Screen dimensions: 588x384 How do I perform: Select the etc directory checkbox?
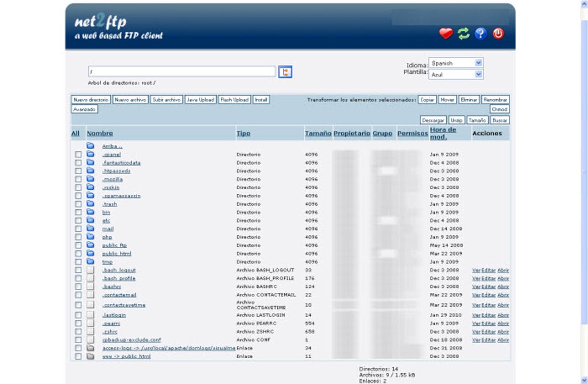(x=79, y=220)
